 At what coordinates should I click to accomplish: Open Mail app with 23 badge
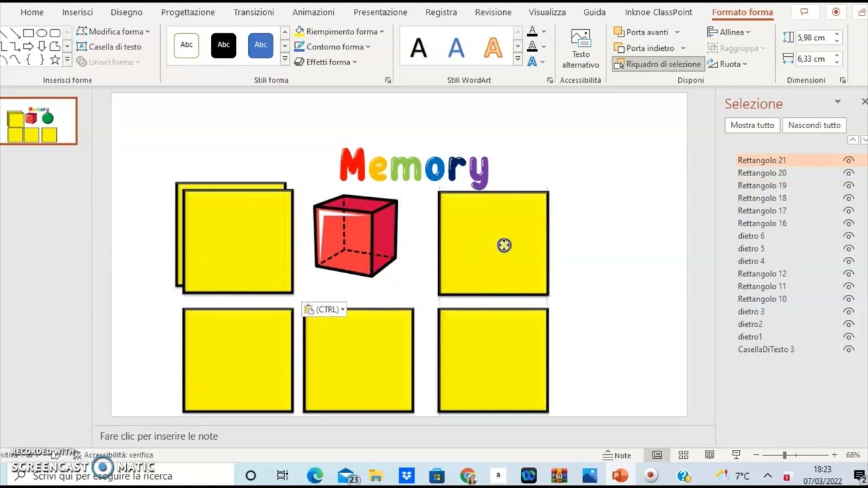coord(347,476)
